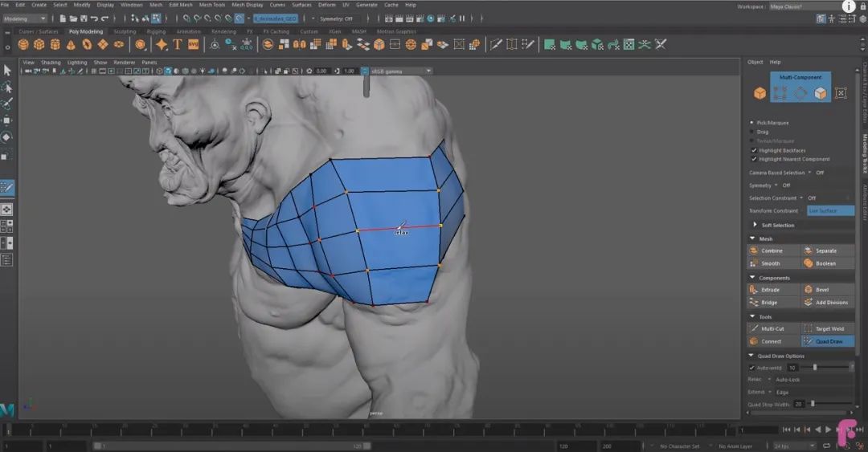Click the Combine button

click(x=773, y=250)
